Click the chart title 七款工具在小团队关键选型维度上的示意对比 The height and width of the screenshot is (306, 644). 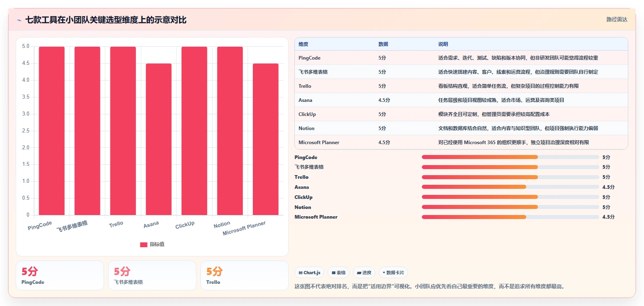pyautogui.click(x=106, y=20)
